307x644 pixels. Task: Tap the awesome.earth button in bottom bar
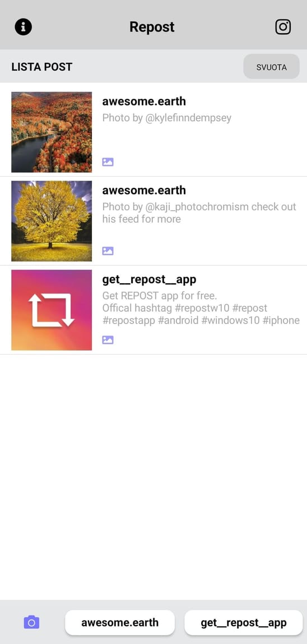(120, 622)
